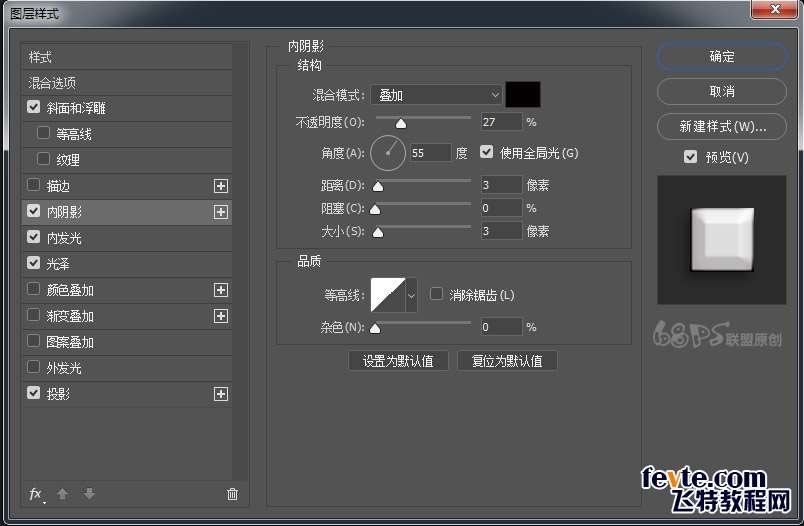Screen dimensions: 804x526
Task: Uncheck the 斜面和浮雕 checkbox
Action: click(33, 107)
